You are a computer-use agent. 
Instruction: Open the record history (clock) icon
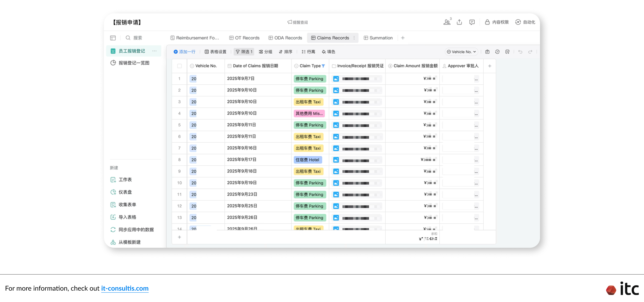[497, 52]
